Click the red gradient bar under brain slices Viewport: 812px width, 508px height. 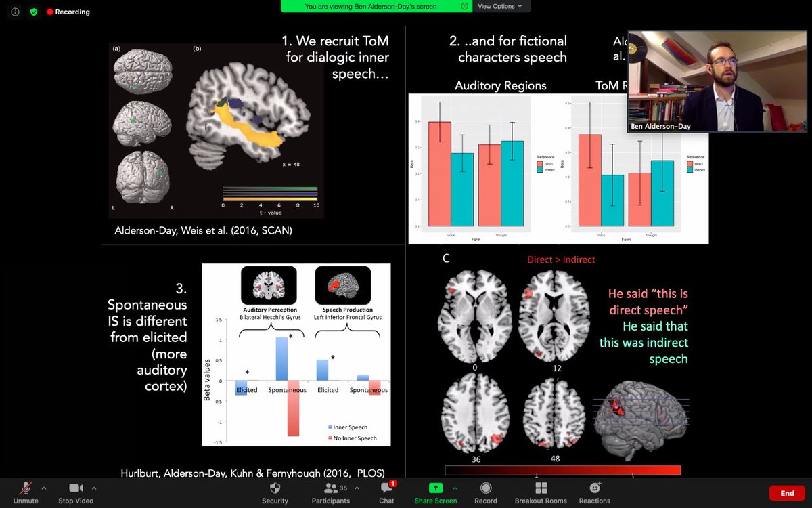(563, 470)
